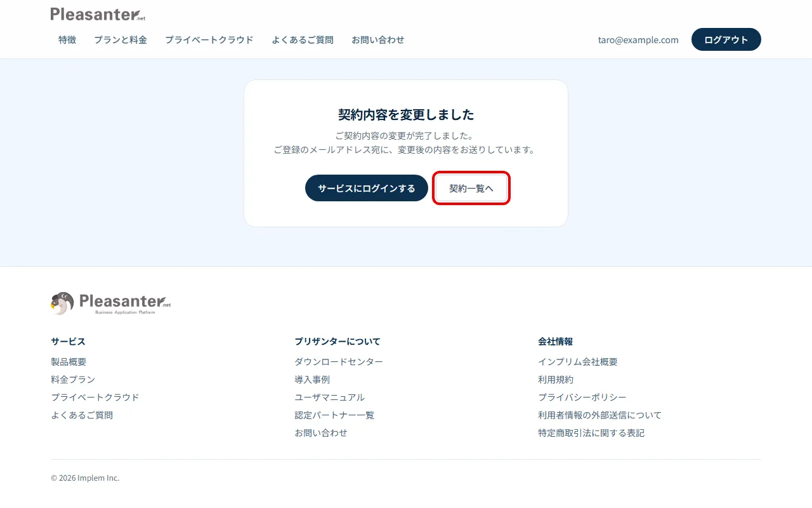812x508 pixels.
Task: Open the よくあるご質問 footer link
Action: click(x=82, y=415)
